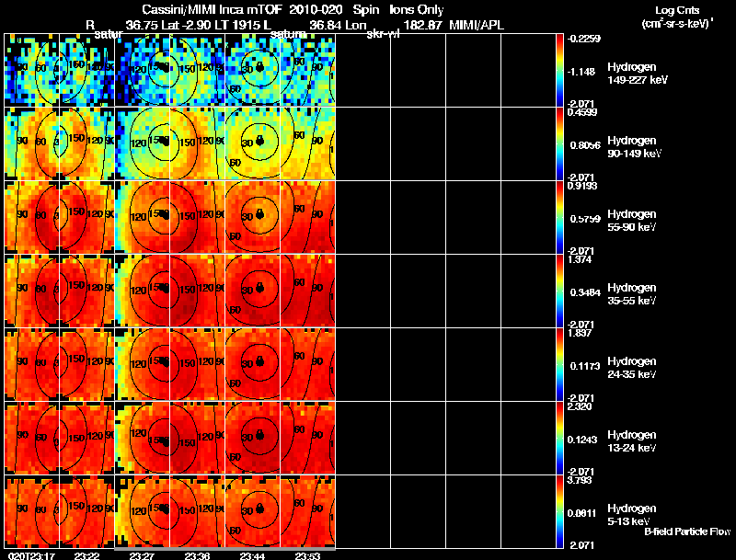Select the 'Hydrogen 35-55 keV' label
The width and height of the screenshot is (736, 560).
pyautogui.click(x=632, y=294)
